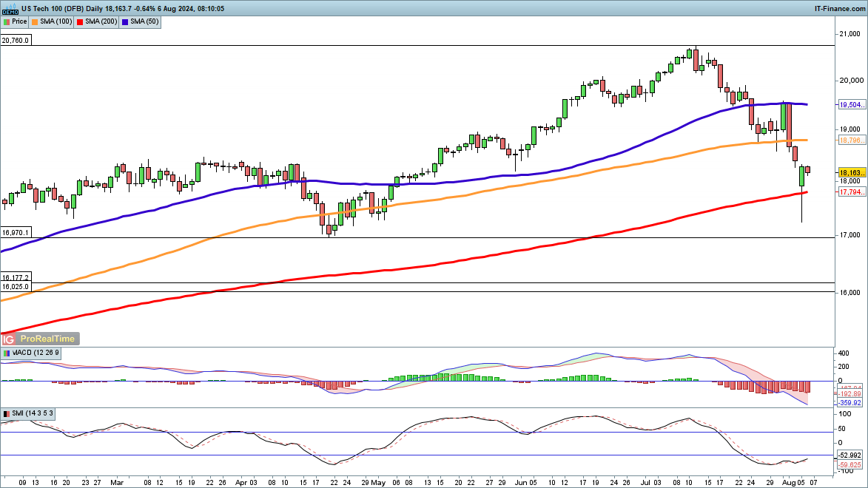This screenshot has width=868, height=488.
Task: Click the Price candlestick legend icon
Action: coord(7,22)
